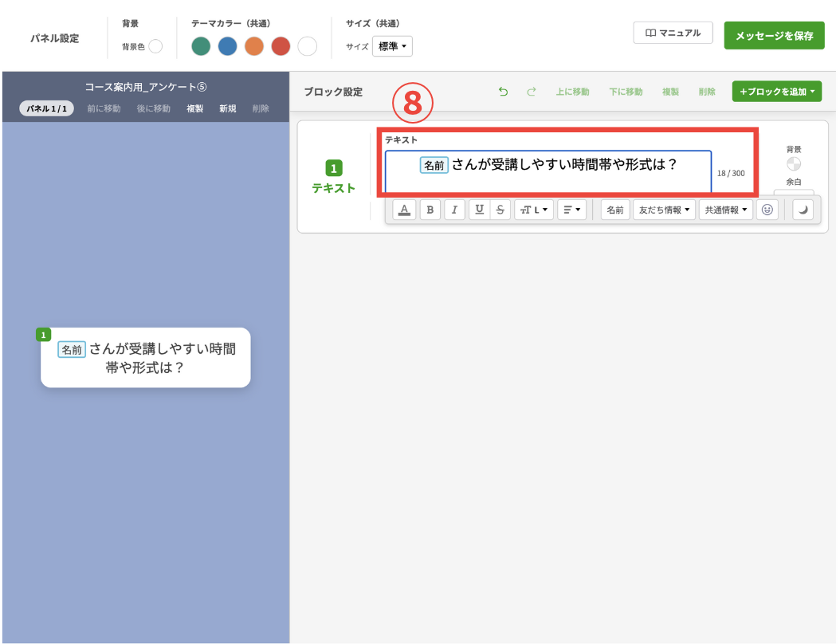Open the text alignment dropdown
Image resolution: width=840 pixels, height=644 pixels.
tap(571, 210)
